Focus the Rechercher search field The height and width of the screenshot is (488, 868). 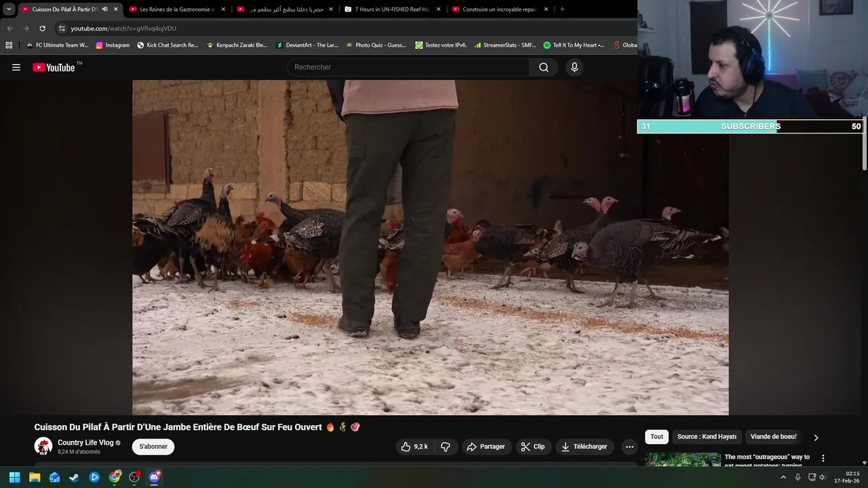click(x=409, y=67)
